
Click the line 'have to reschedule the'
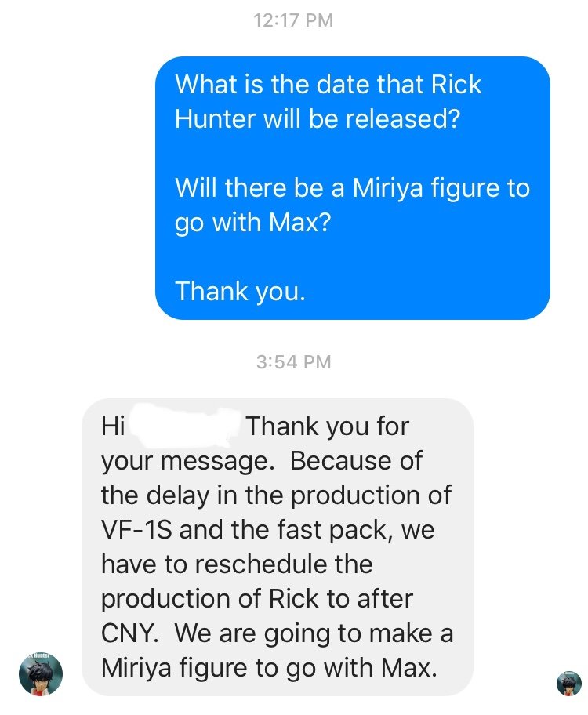click(x=238, y=564)
